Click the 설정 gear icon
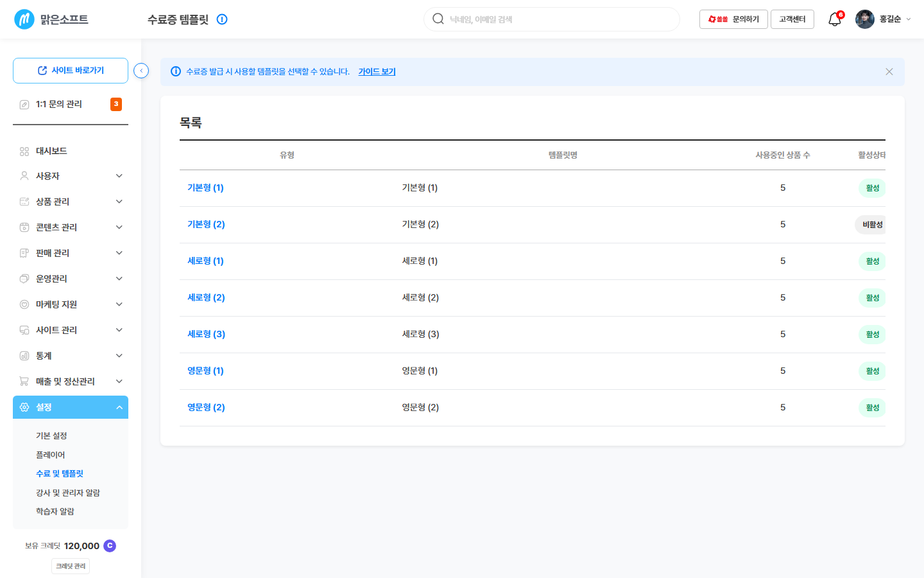Viewport: 924px width, 578px height. click(x=24, y=407)
